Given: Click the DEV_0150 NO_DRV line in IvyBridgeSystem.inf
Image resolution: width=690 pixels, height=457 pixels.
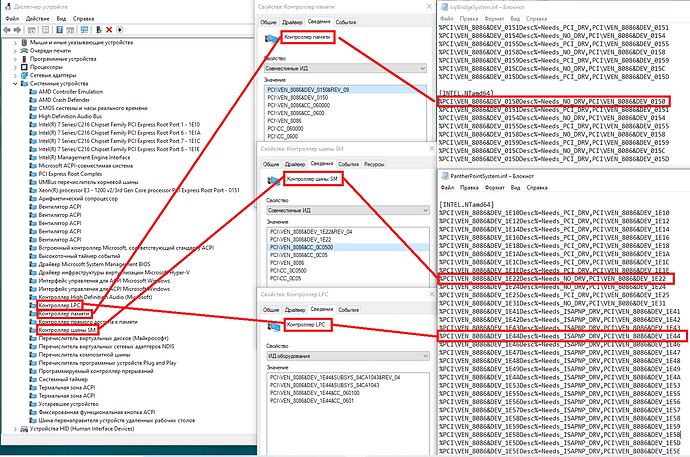Looking at the screenshot, I should click(553, 102).
